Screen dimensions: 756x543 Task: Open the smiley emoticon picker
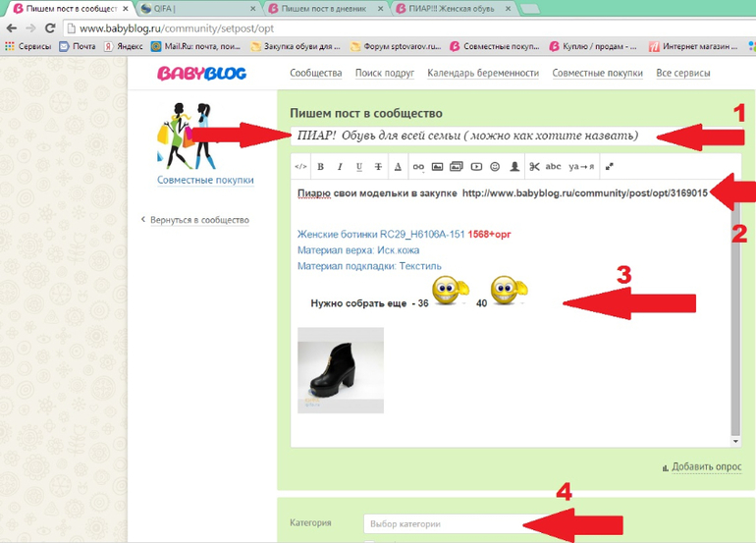pos(495,167)
